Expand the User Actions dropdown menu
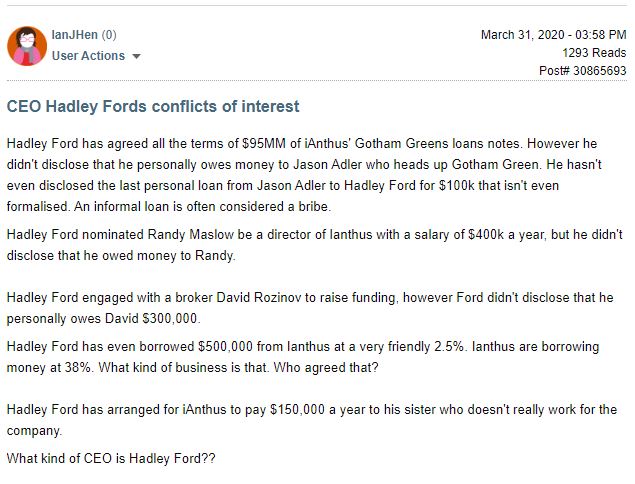The width and height of the screenshot is (635, 484). pyautogui.click(x=96, y=55)
